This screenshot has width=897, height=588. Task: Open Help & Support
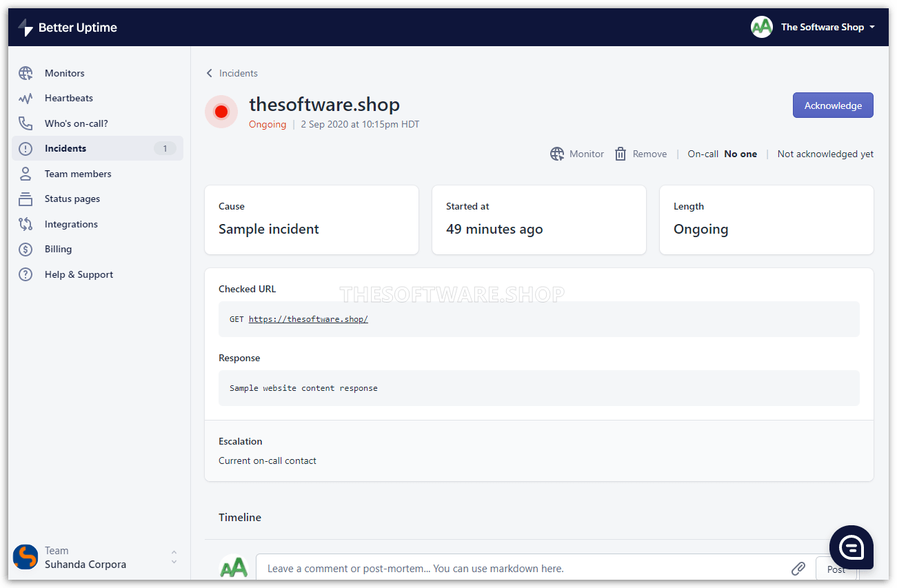pos(79,274)
